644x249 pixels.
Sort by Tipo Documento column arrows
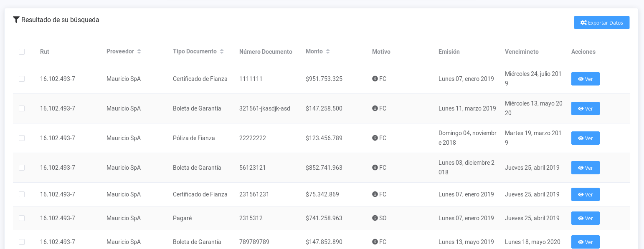click(x=222, y=51)
